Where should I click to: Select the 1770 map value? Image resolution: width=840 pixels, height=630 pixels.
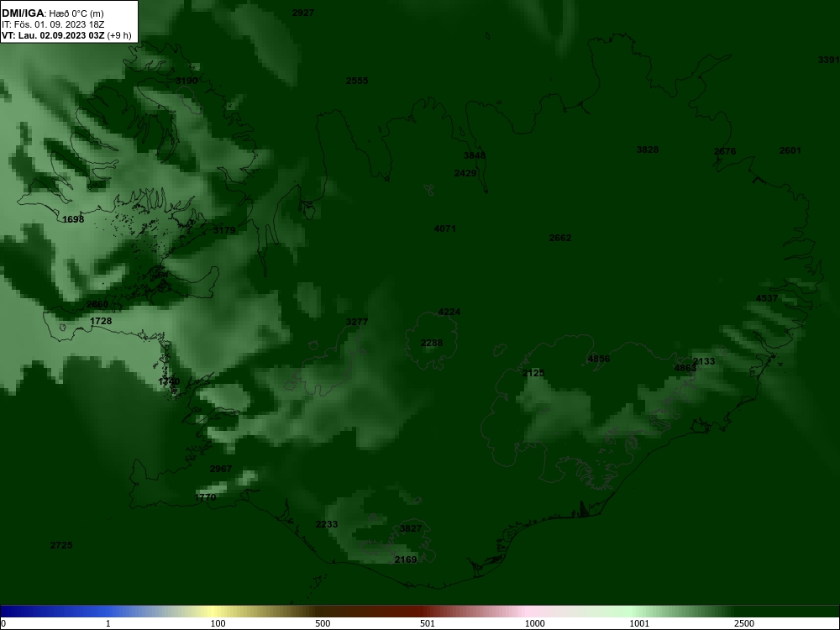pos(205,497)
